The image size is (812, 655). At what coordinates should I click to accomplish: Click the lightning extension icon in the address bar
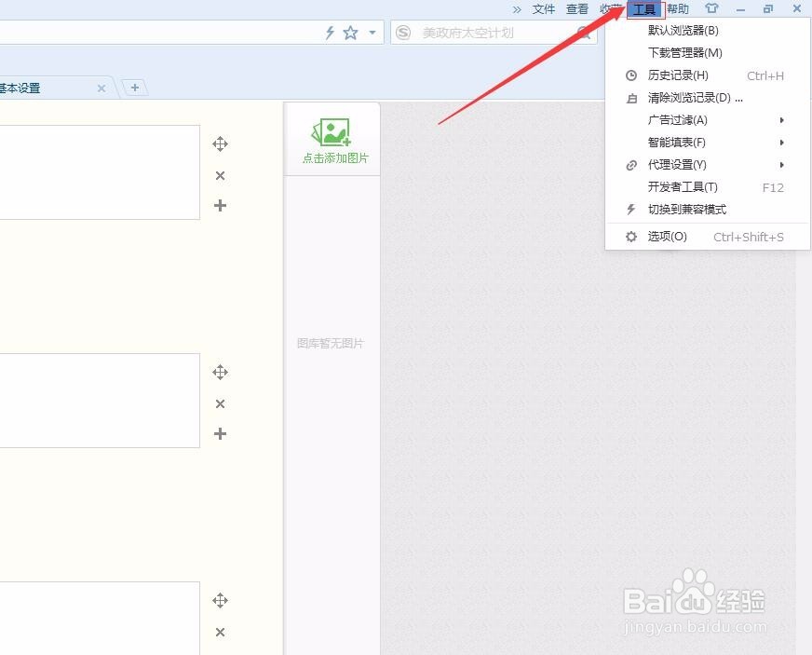(330, 32)
